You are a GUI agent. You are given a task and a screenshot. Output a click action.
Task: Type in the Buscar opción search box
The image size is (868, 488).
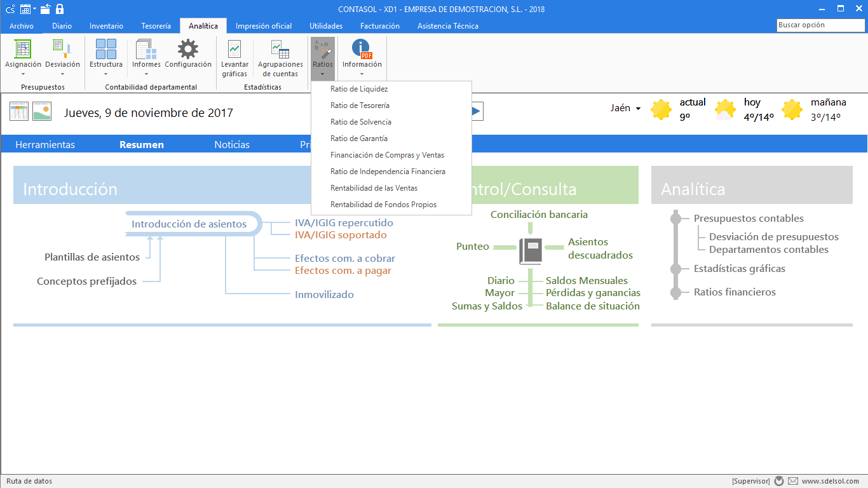coord(820,25)
